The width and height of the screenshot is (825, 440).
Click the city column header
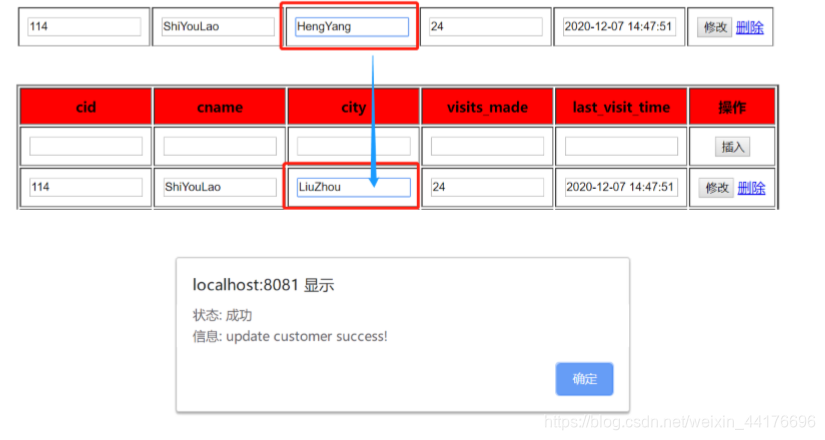(354, 107)
